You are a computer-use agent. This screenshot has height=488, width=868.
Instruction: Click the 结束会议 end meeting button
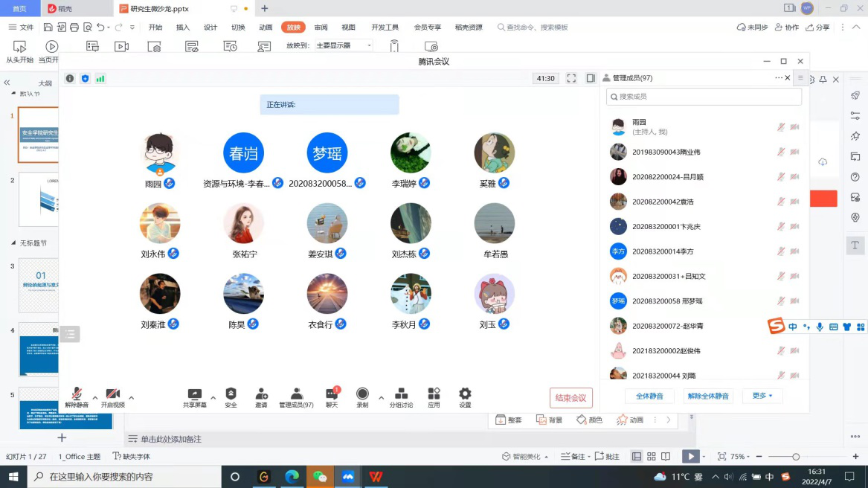(571, 398)
